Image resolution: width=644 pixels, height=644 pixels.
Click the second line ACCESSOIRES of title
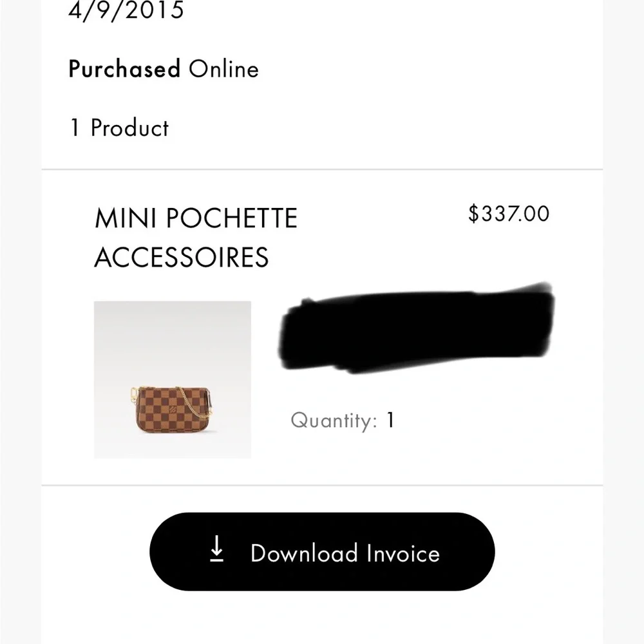pos(182,257)
